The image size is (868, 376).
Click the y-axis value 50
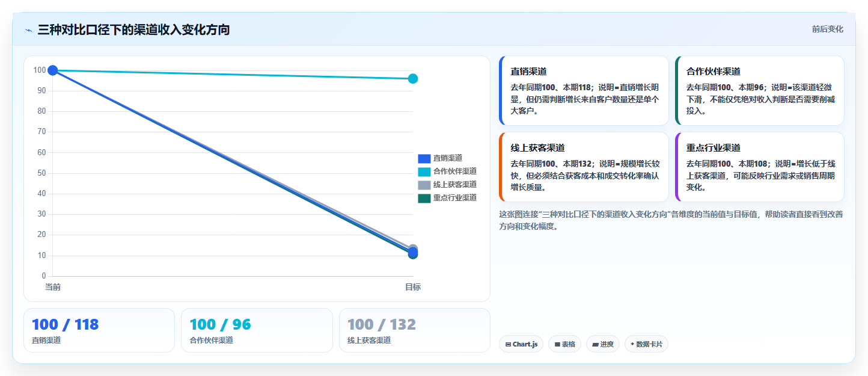(41, 173)
